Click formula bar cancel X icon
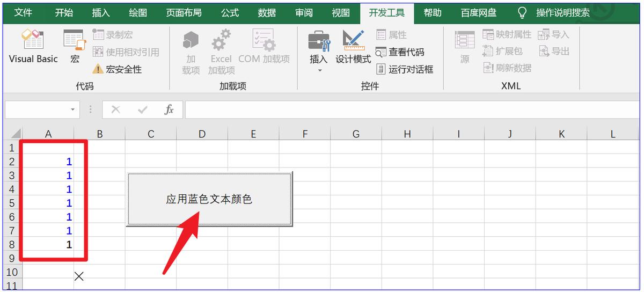Screen dimensions: 644x292 pyautogui.click(x=115, y=110)
